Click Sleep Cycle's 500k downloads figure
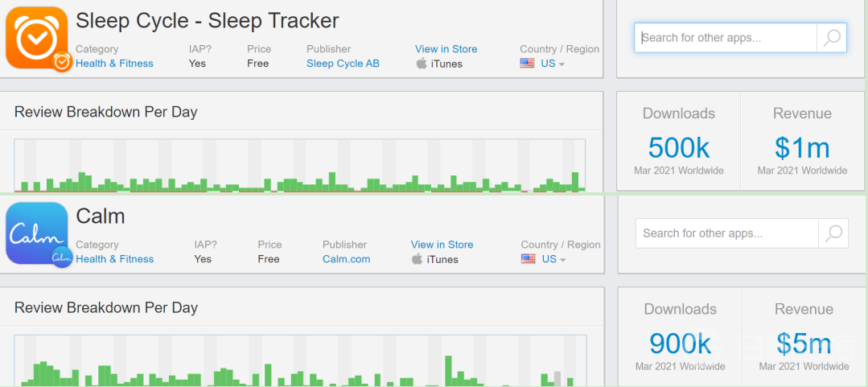Screen dimensions: 868x387 679,148
